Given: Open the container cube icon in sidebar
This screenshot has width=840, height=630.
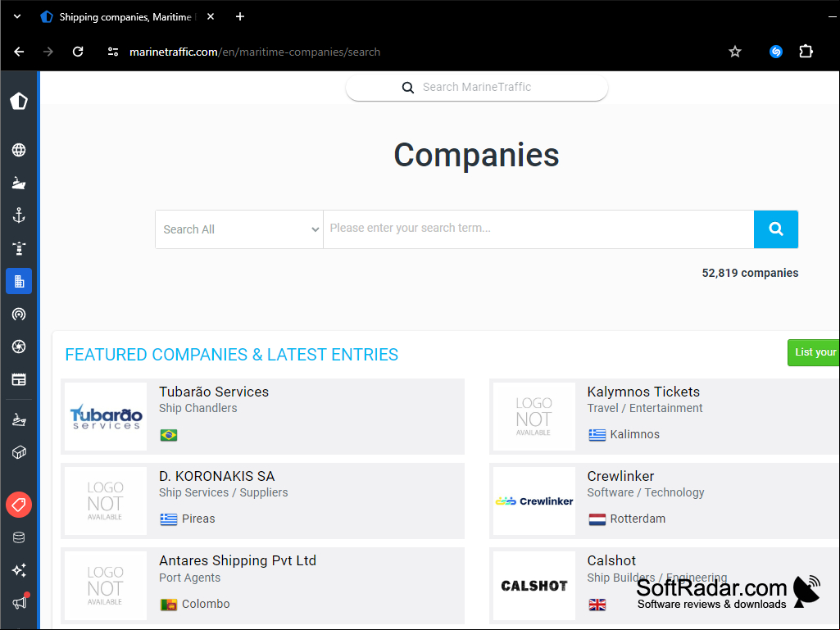Looking at the screenshot, I should pyautogui.click(x=19, y=453).
